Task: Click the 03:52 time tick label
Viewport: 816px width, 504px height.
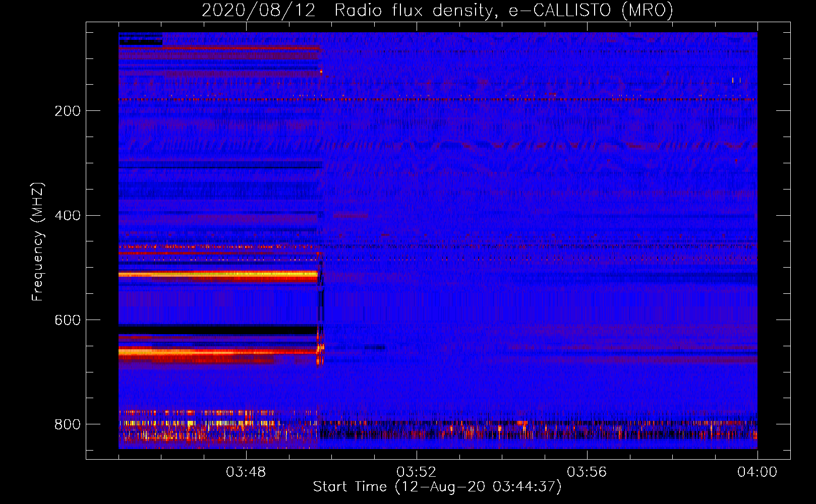Action: (x=417, y=472)
